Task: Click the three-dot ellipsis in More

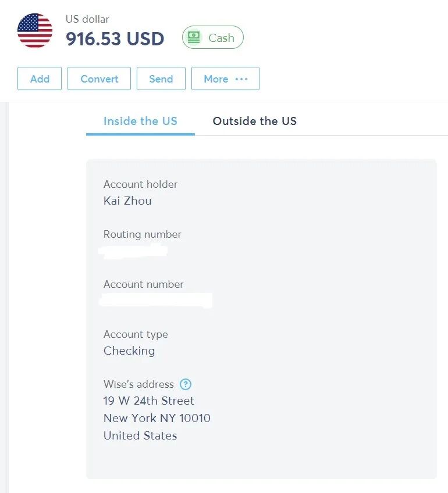Action: pos(241,79)
